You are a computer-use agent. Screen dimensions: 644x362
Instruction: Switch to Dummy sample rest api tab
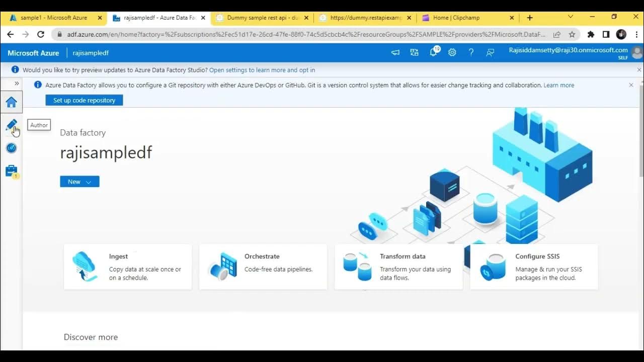click(x=263, y=18)
